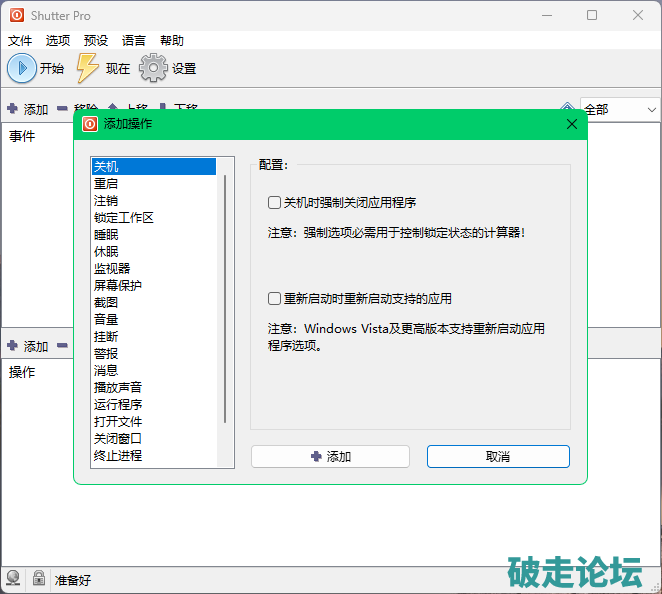Image resolution: width=662 pixels, height=594 pixels.
Task: Select 重启 in the action list
Action: point(106,183)
